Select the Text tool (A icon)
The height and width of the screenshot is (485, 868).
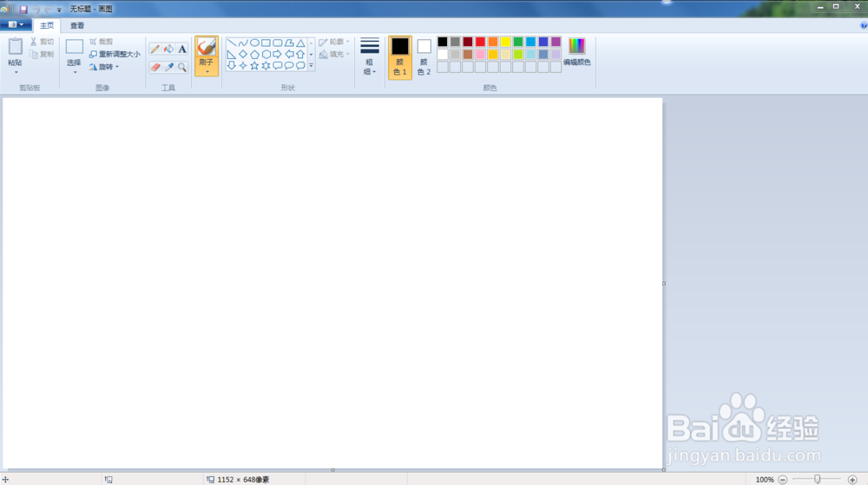tap(182, 49)
